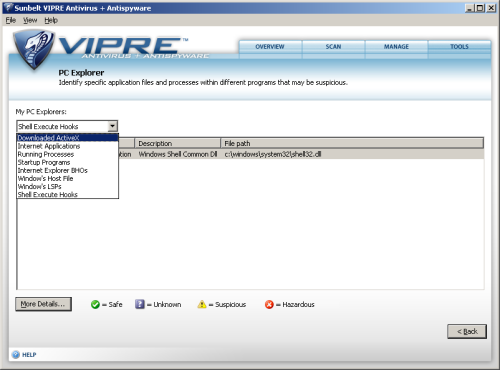The image size is (500, 370).
Task: Select Window's Host File option
Action: click(x=68, y=178)
